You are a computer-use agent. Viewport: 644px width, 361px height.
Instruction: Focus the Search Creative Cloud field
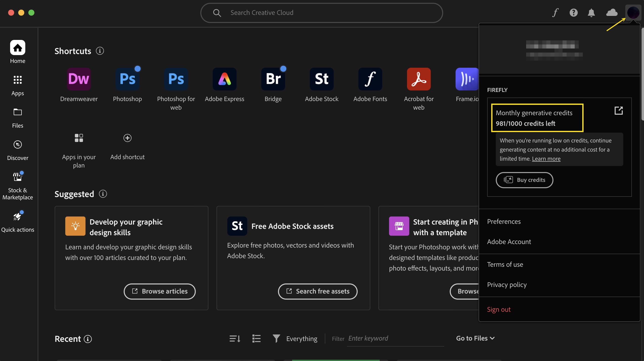click(321, 13)
